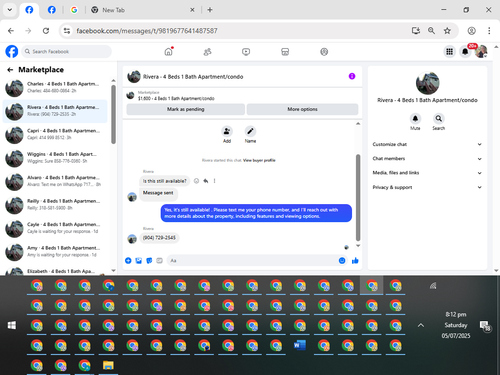Open the View buyer profile link

click(259, 160)
